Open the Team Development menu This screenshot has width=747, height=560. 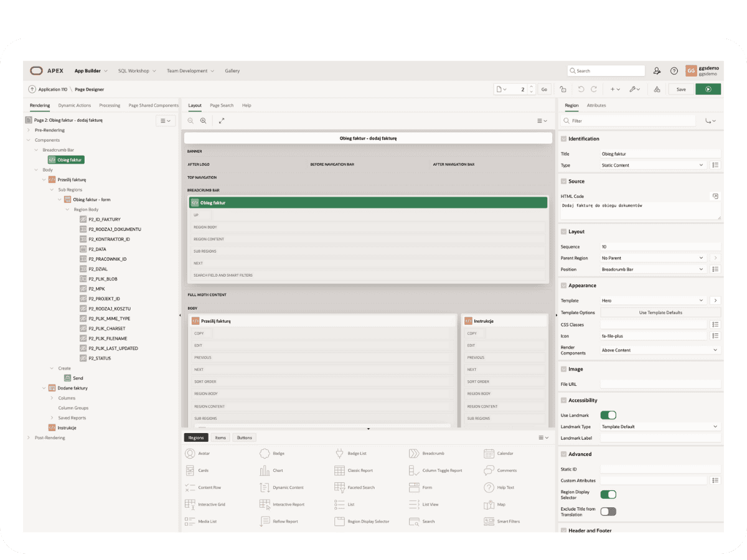[190, 71]
